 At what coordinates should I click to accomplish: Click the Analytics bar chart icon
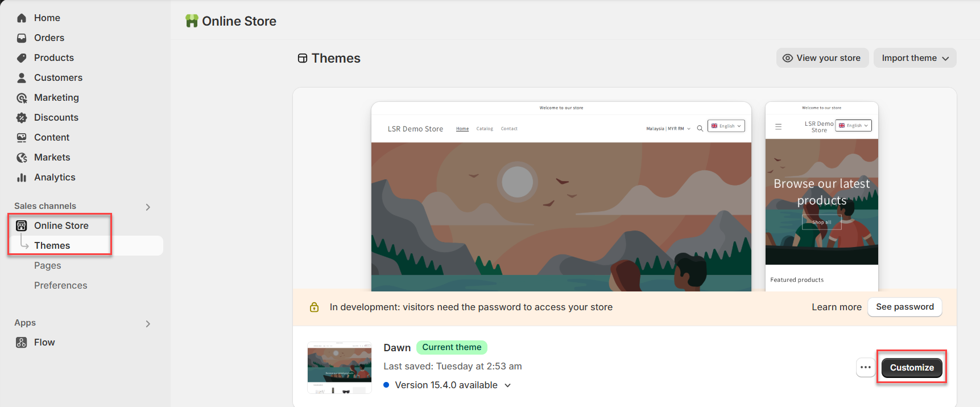22,178
